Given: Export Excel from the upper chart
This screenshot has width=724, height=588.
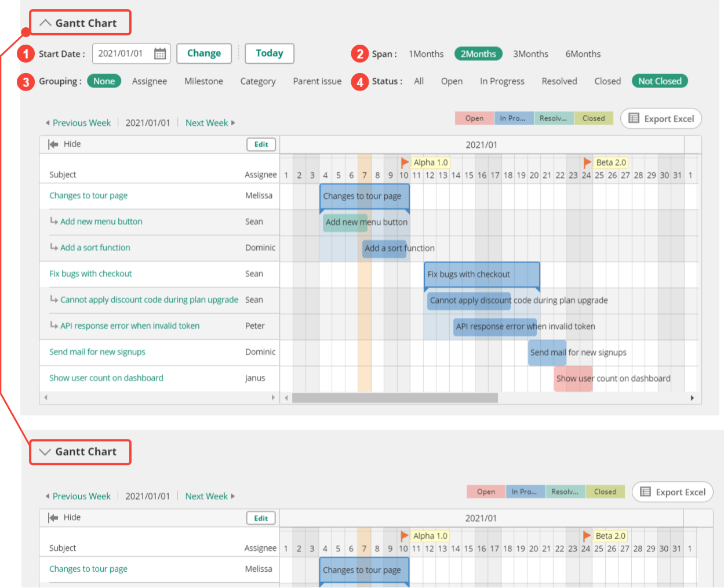Looking at the screenshot, I should 661,118.
